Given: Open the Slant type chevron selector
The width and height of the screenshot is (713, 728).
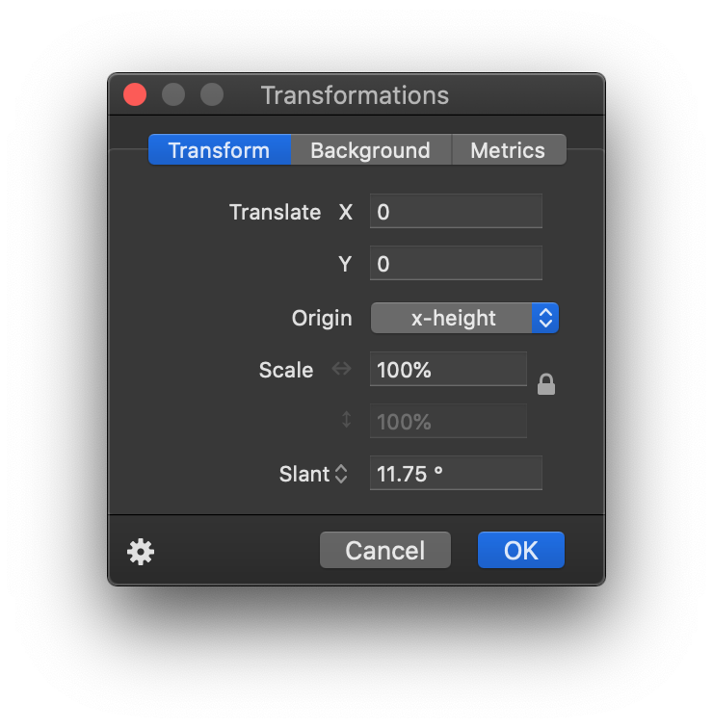Looking at the screenshot, I should (340, 474).
